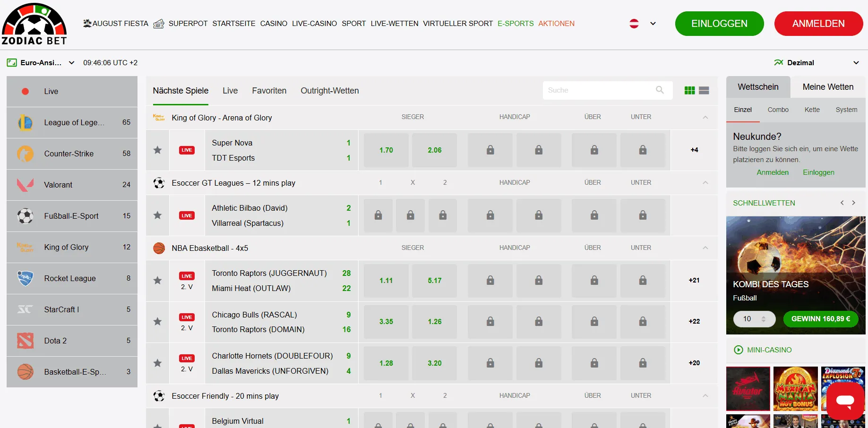
Task: Switch to the Outright-Wetten tab
Action: [x=329, y=91]
